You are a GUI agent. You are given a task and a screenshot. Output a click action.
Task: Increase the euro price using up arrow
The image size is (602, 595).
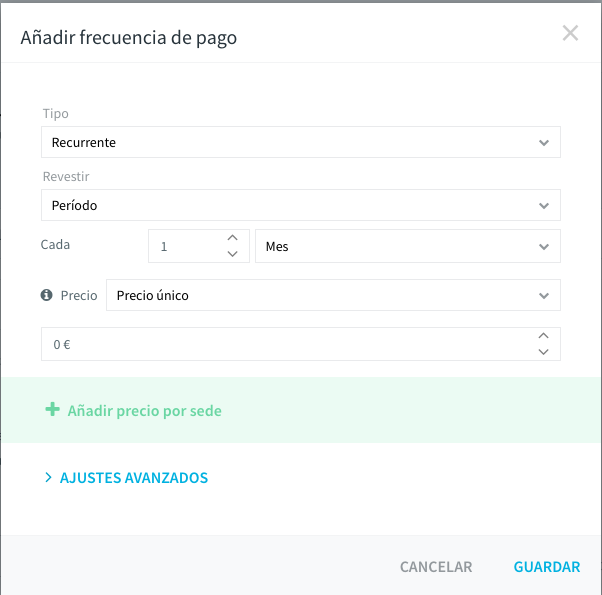tap(543, 336)
